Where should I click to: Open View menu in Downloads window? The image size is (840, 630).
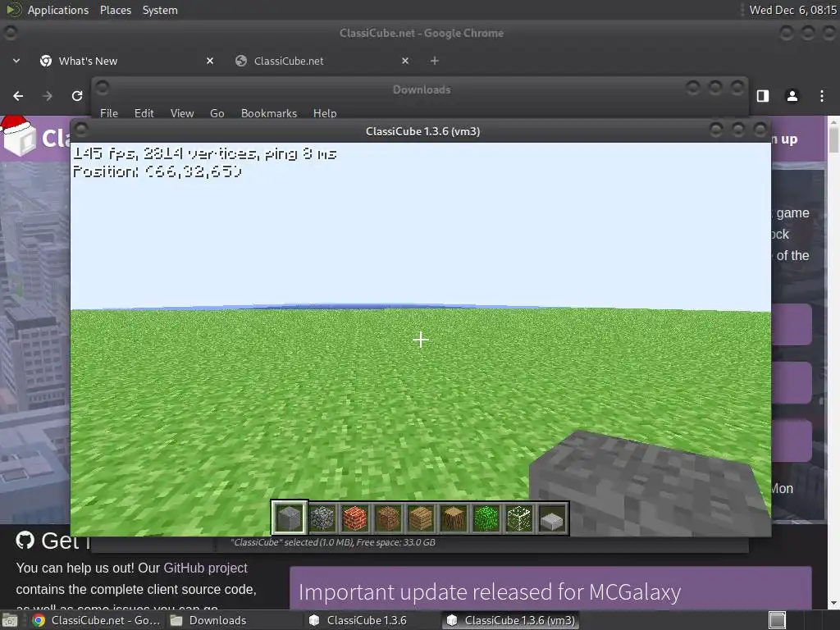[182, 113]
